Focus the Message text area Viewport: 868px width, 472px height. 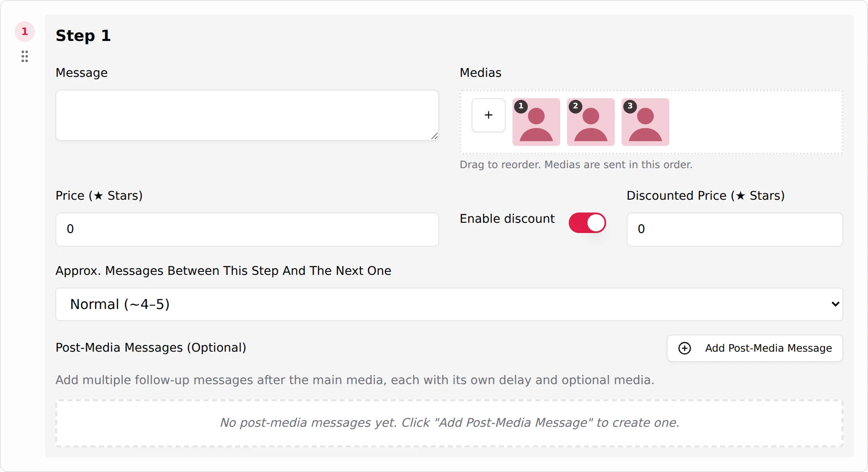[247, 115]
